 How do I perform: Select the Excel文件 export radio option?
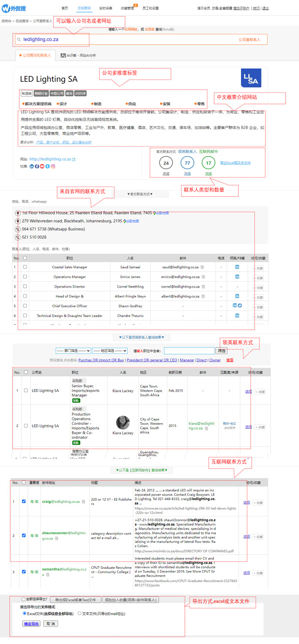tap(25, 613)
